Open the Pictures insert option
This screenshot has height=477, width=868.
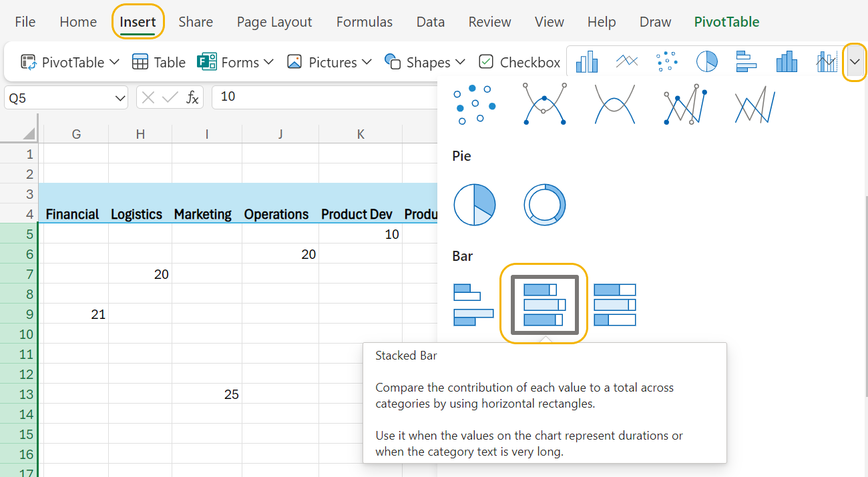[x=329, y=61]
